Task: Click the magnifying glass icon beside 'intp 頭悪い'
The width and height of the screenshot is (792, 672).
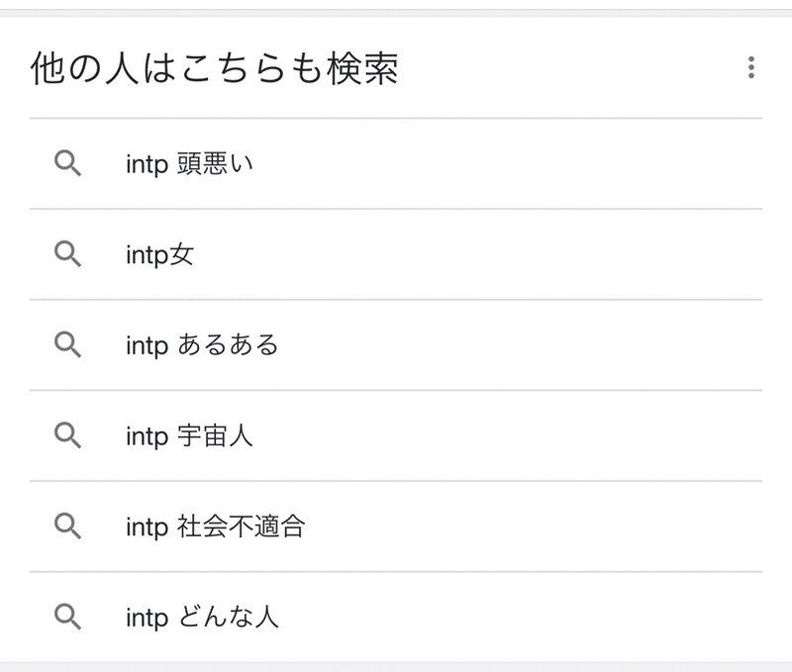Action: [68, 164]
